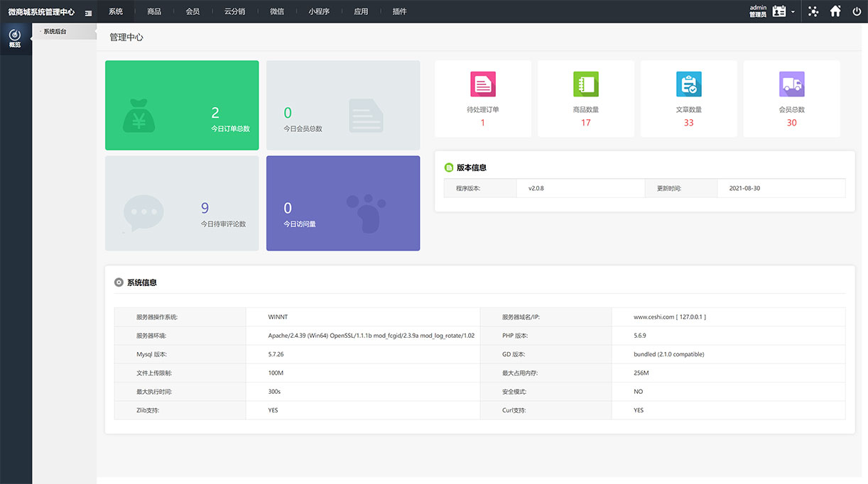Click the home icon in the top bar
Viewport: 868px width, 484px height.
pos(835,11)
